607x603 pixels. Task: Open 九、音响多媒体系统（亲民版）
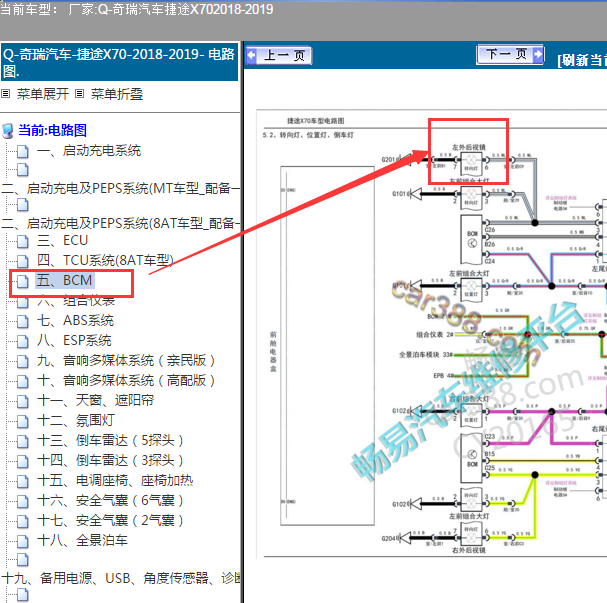(x=126, y=360)
